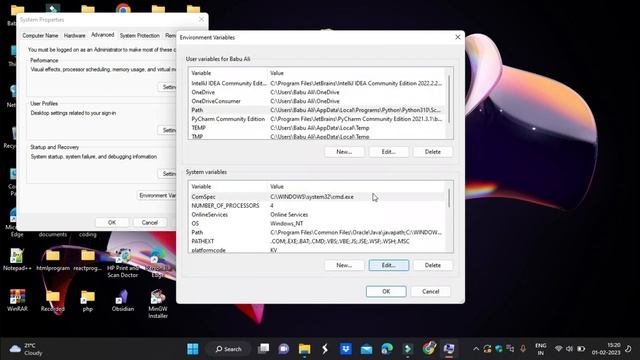Click the Variable column header in User variables
Viewport: 640px width, 360px height.
pos(228,73)
